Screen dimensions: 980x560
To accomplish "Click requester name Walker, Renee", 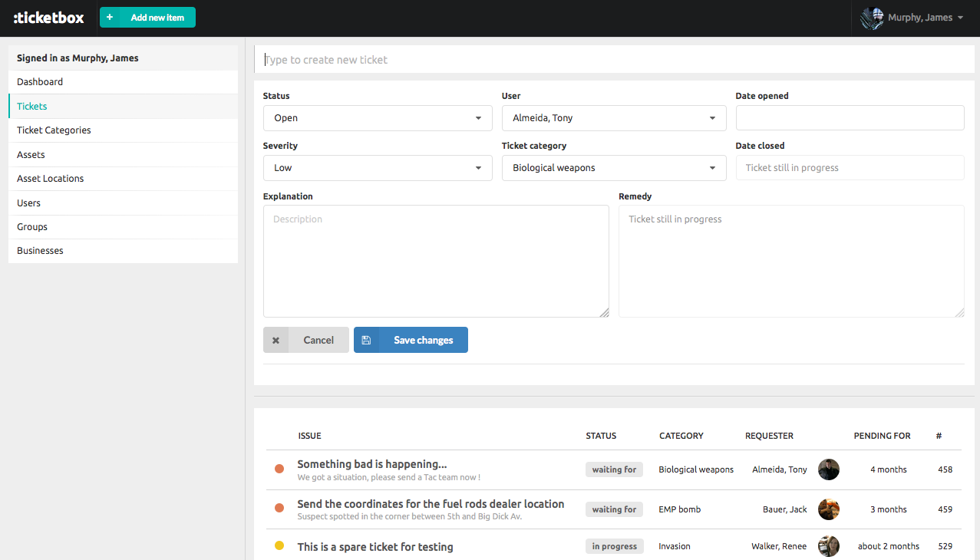I will point(779,546).
